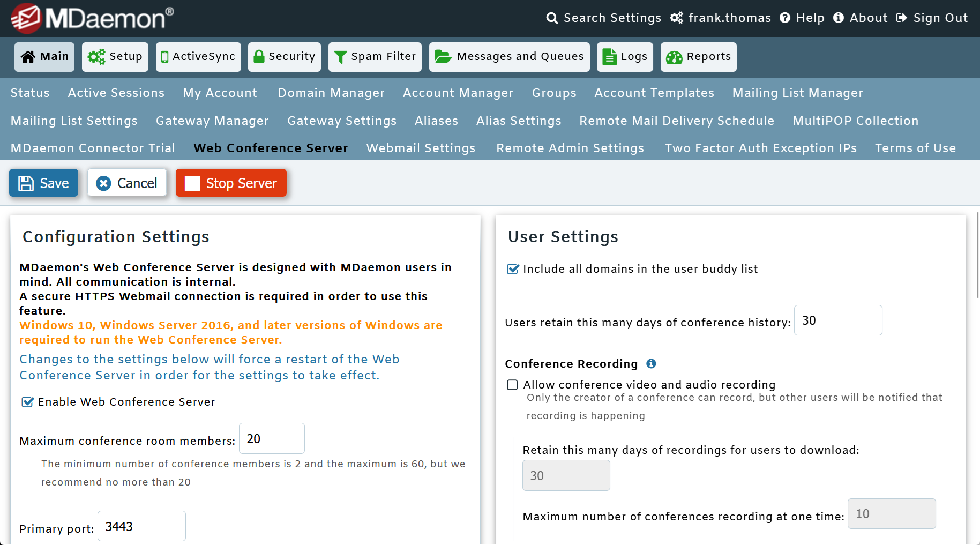Viewport: 980px width, 545px height.
Task: Select Web Conference Server tab
Action: pos(271,148)
